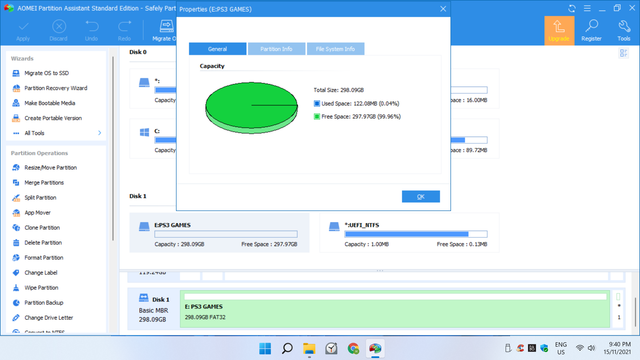Click ENG US language indicator

(561, 348)
